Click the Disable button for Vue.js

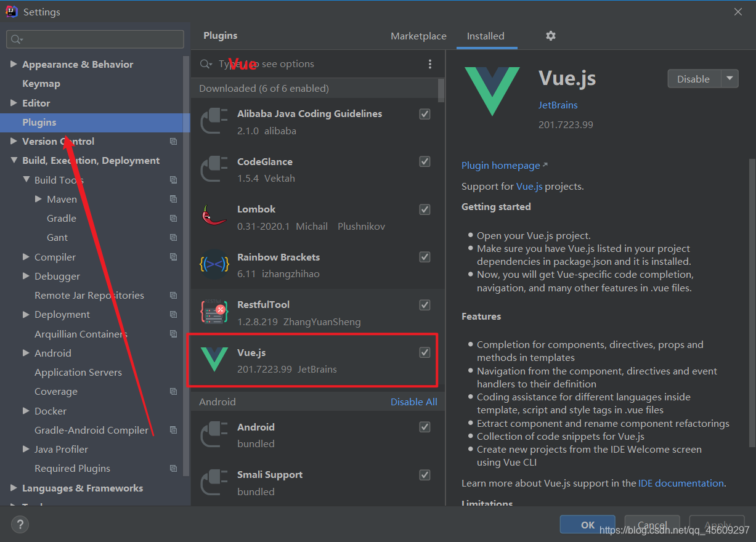coord(694,79)
